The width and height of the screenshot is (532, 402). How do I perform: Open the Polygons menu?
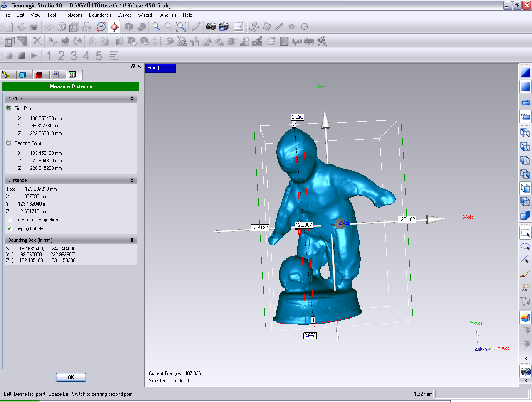(73, 15)
